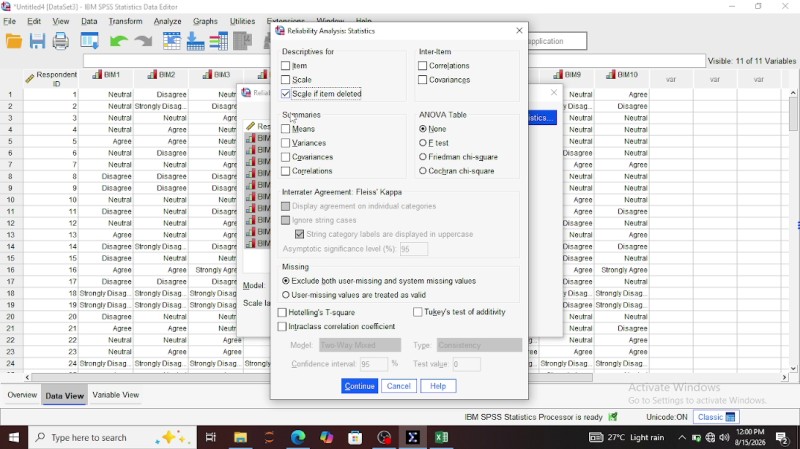Open Task View on the taskbar
This screenshot has width=800, height=449.
[x=211, y=437]
